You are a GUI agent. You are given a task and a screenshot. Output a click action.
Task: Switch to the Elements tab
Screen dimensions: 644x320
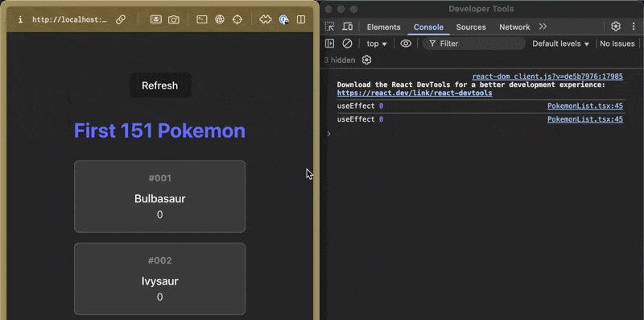coord(384,27)
